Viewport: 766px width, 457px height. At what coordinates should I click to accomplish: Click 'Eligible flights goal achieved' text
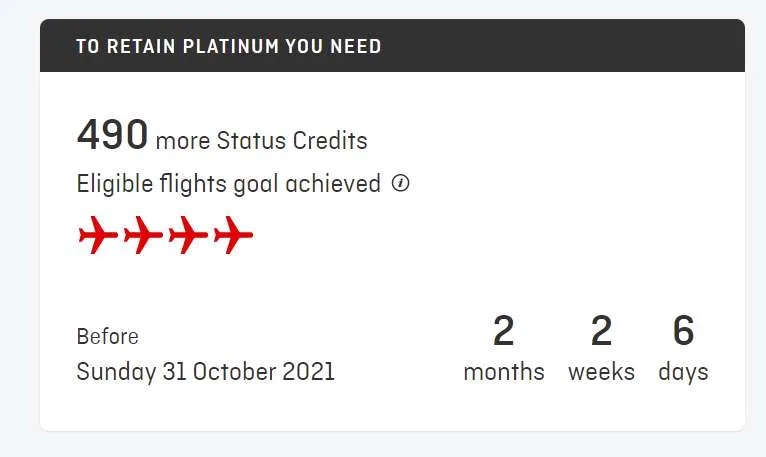(x=228, y=184)
